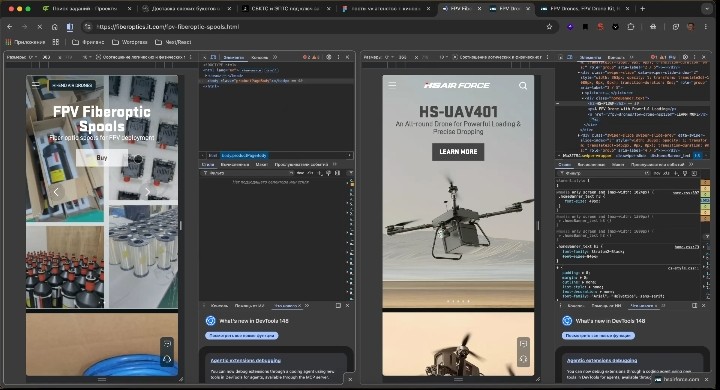
Task: Open Agentic extensions debugging link in left drawer
Action: tap(246, 361)
